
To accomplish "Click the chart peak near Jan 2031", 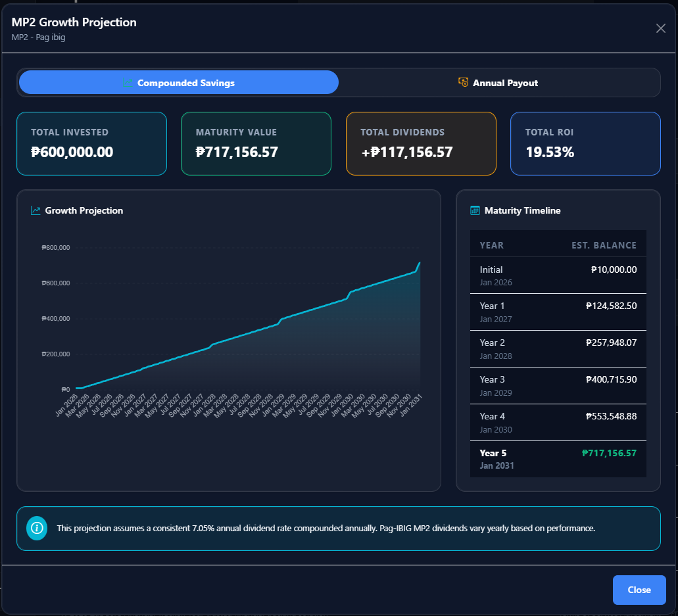I will pos(419,262).
